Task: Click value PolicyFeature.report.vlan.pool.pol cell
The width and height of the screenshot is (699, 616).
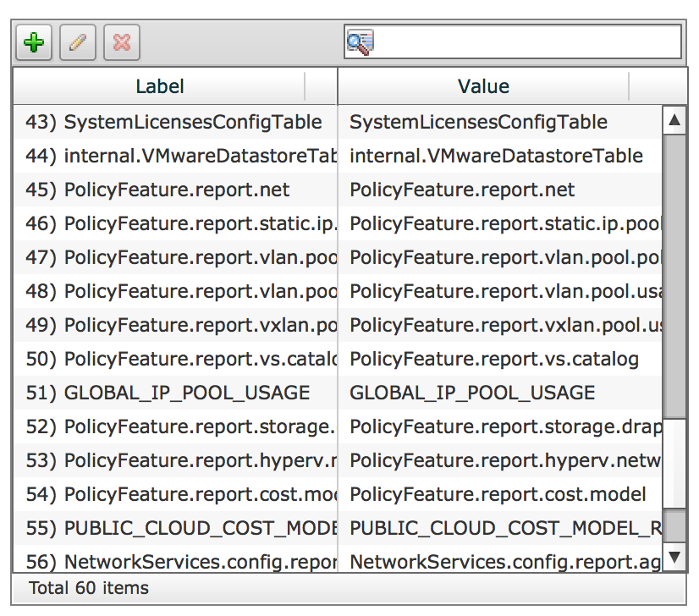Action: pos(500,257)
